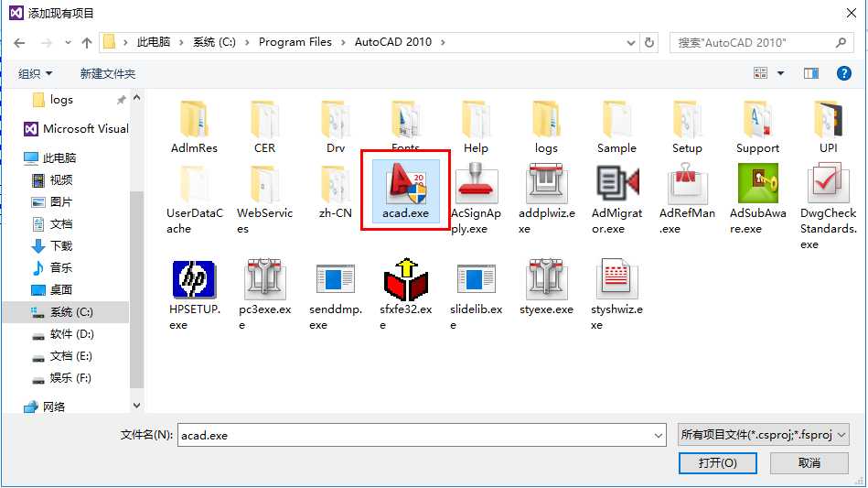Image resolution: width=868 pixels, height=488 pixels.
Task: Select logs in quick access sidebar
Action: [x=61, y=100]
